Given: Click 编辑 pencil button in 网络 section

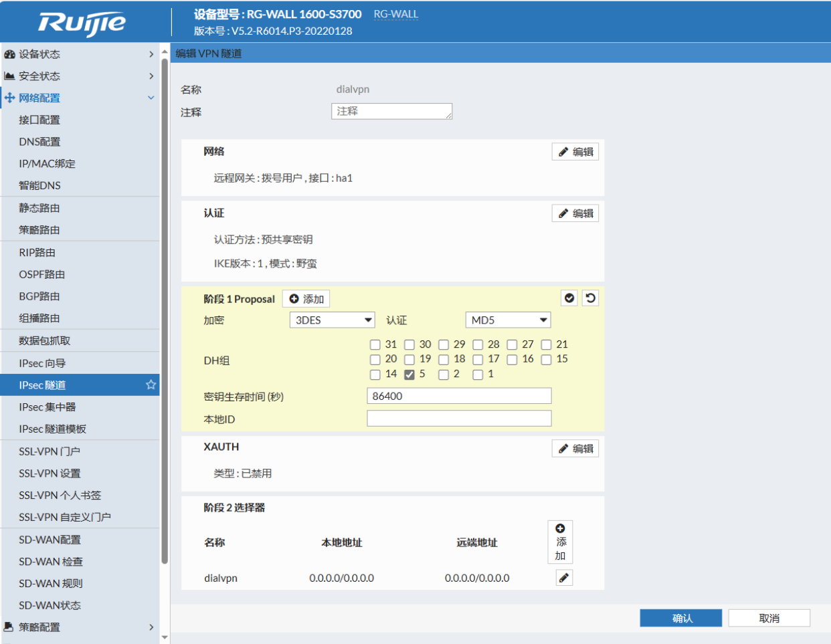Looking at the screenshot, I should (x=575, y=152).
